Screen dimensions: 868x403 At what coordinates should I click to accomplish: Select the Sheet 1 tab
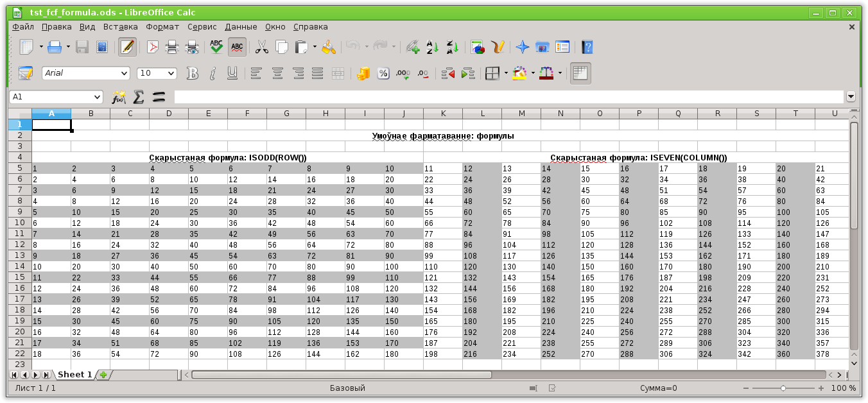(x=74, y=374)
